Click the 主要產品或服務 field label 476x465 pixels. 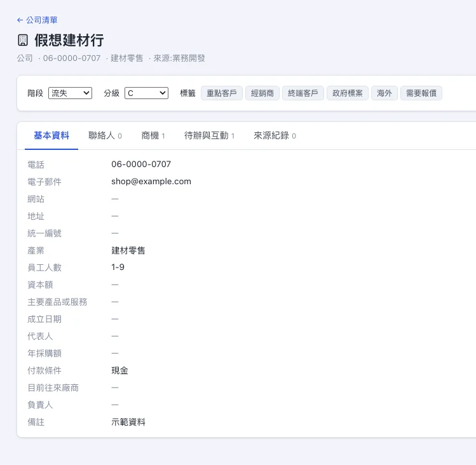coord(57,302)
